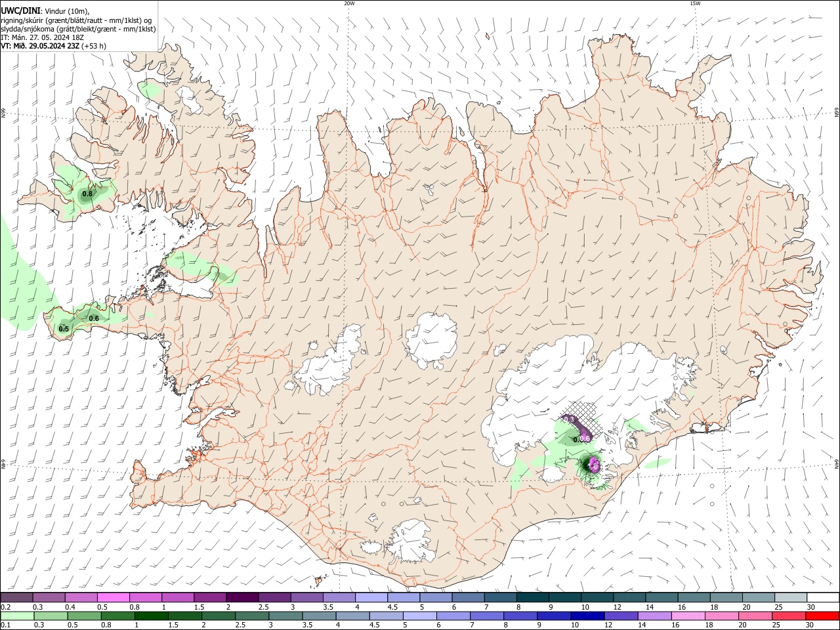The height and width of the screenshot is (630, 840).
Task: Pick the grey-green 3 mm swatch in the rain scale
Action: [x=285, y=616]
